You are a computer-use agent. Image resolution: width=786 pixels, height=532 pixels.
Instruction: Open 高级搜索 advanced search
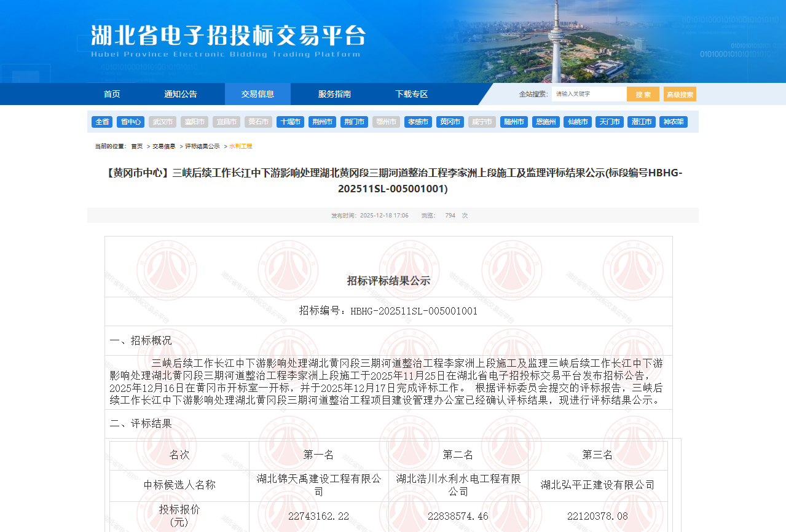point(679,93)
